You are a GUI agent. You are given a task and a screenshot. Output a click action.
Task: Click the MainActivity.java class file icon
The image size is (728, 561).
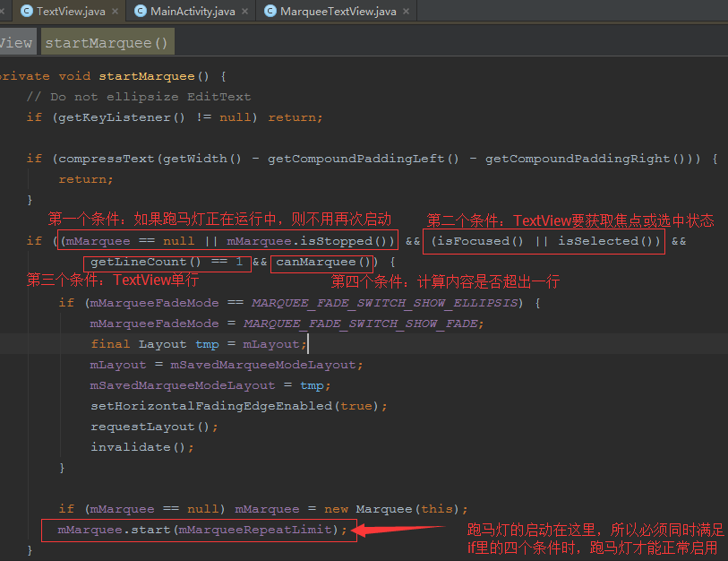point(141,11)
